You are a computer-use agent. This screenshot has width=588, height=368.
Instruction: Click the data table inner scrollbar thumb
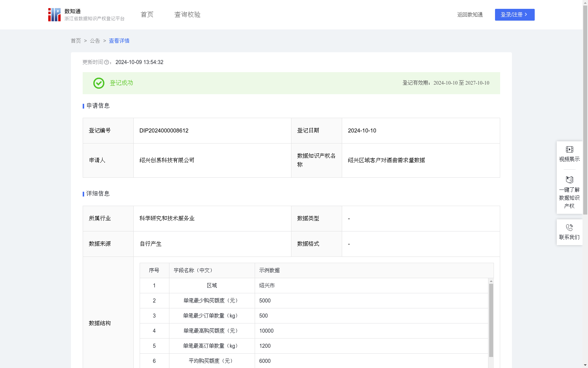click(x=491, y=320)
